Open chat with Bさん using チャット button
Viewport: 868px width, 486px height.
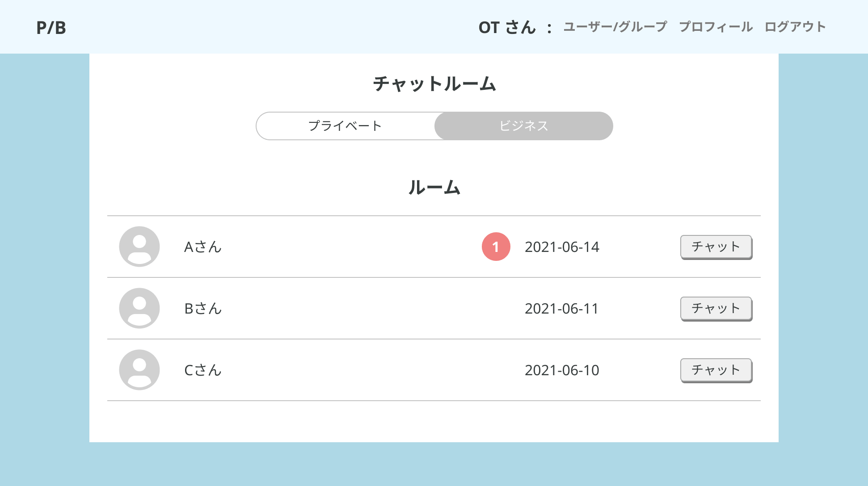click(716, 308)
